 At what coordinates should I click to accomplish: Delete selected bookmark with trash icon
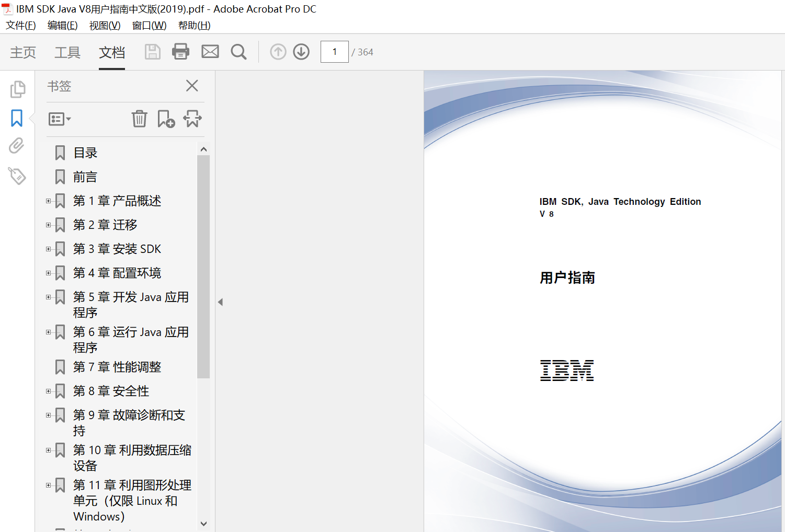tap(139, 119)
